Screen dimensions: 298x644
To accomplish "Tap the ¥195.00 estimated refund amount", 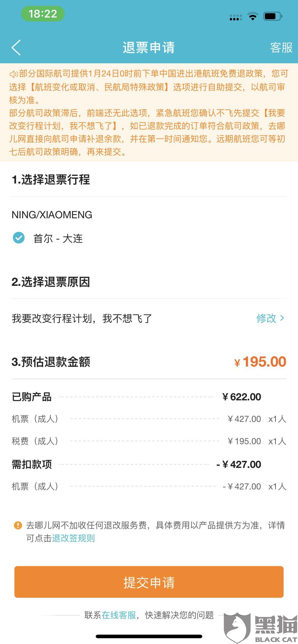I will click(x=260, y=362).
